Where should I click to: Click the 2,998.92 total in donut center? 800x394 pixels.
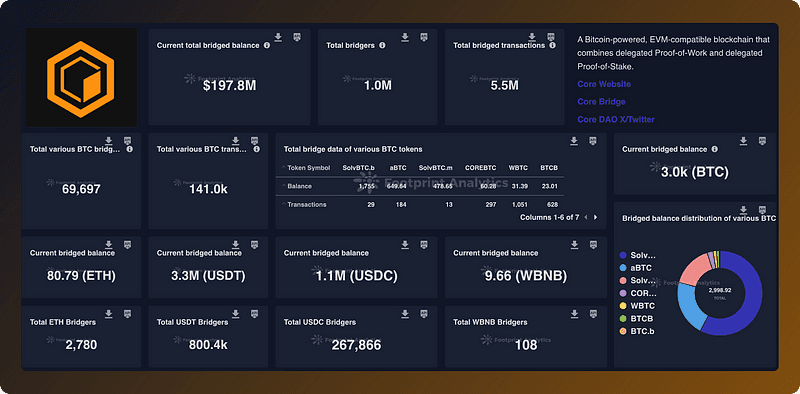(720, 290)
